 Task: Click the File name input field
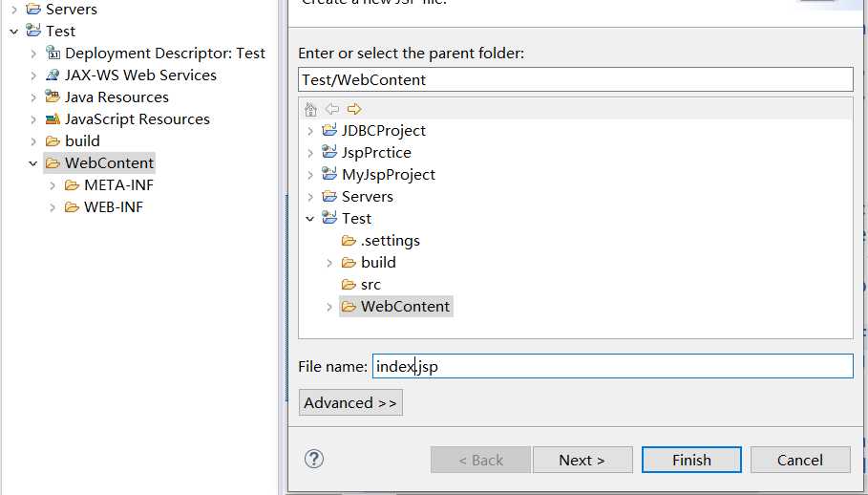pyautogui.click(x=613, y=366)
